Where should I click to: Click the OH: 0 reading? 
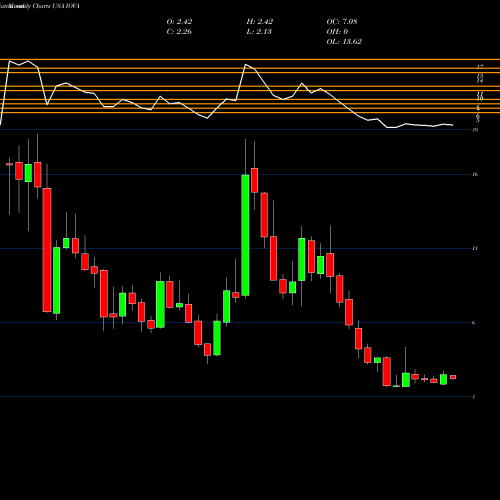pyautogui.click(x=337, y=32)
